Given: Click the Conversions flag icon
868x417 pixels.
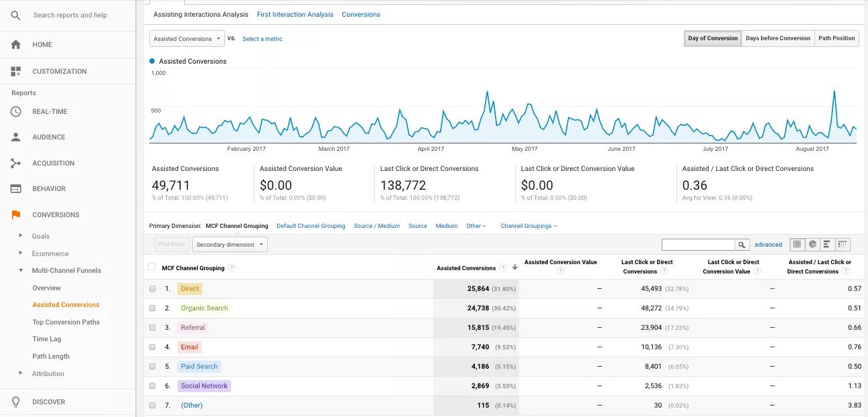Looking at the screenshot, I should point(16,215).
